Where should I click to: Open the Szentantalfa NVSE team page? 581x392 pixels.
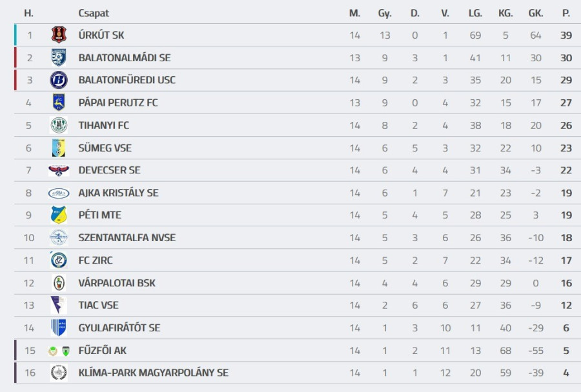127,237
